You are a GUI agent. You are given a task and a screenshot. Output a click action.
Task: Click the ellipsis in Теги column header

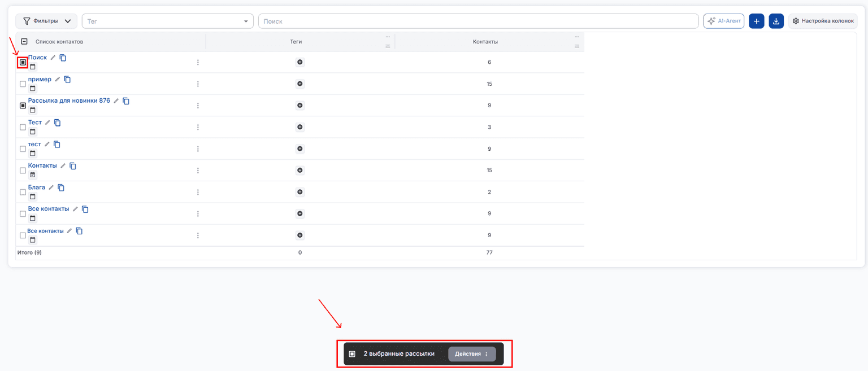pyautogui.click(x=388, y=37)
